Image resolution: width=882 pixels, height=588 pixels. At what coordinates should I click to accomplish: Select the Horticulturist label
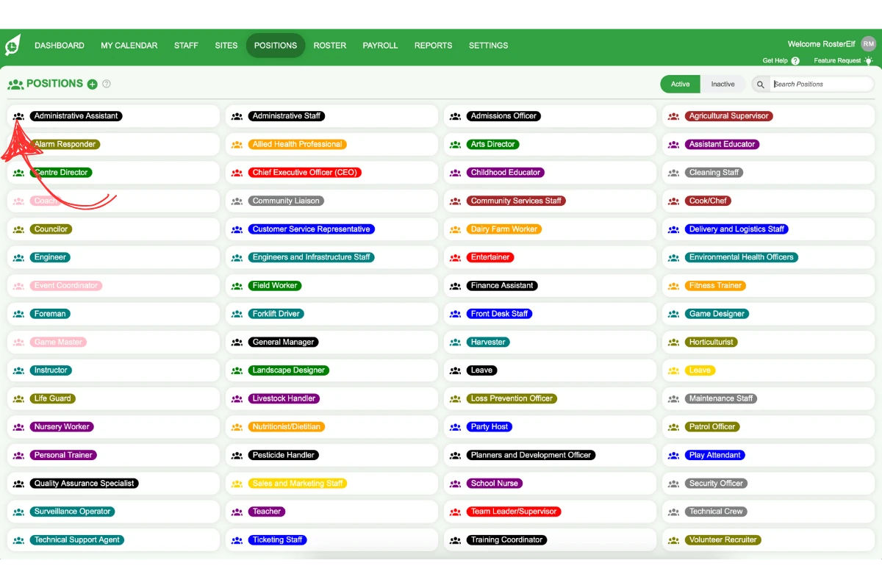point(711,343)
